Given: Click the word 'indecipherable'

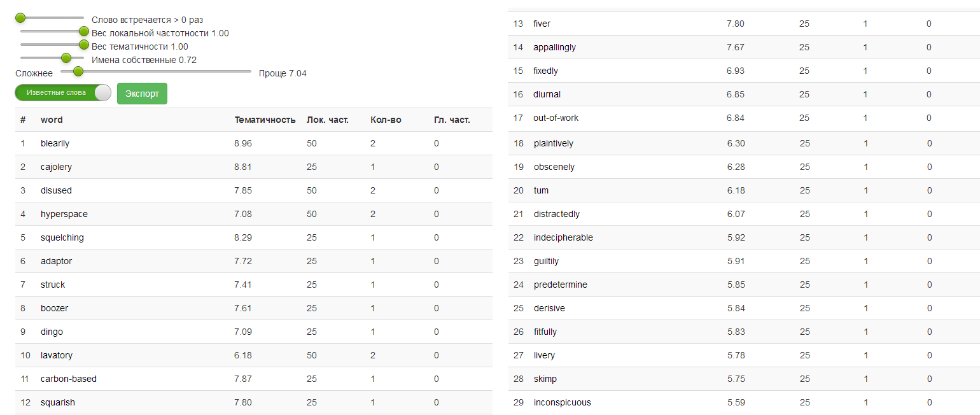Looking at the screenshot, I should (563, 237).
